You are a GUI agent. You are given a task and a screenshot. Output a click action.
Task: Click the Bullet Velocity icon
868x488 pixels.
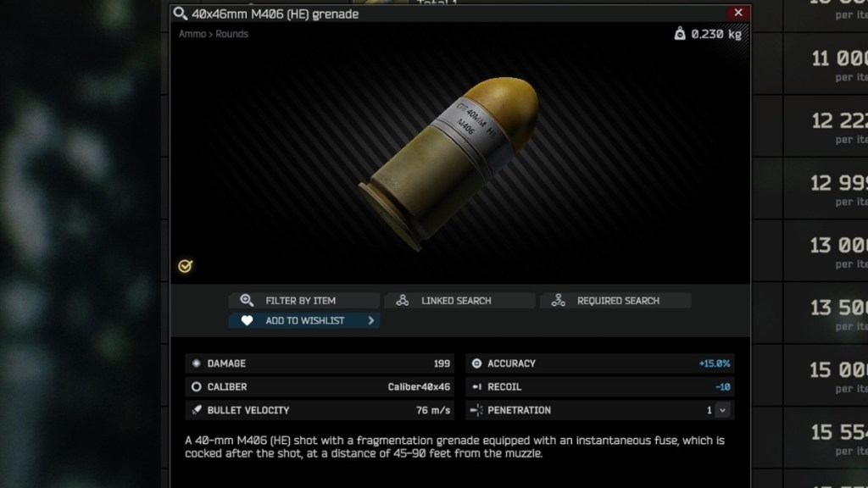tap(196, 410)
